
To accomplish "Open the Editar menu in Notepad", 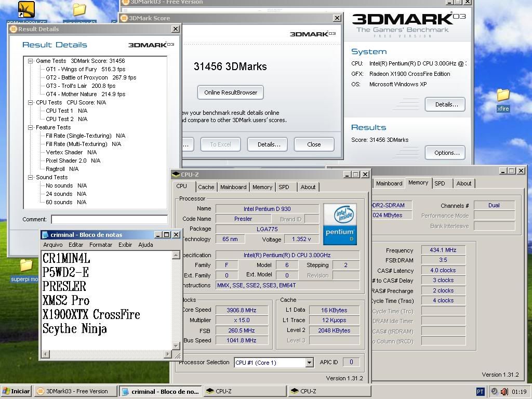I will [76, 245].
